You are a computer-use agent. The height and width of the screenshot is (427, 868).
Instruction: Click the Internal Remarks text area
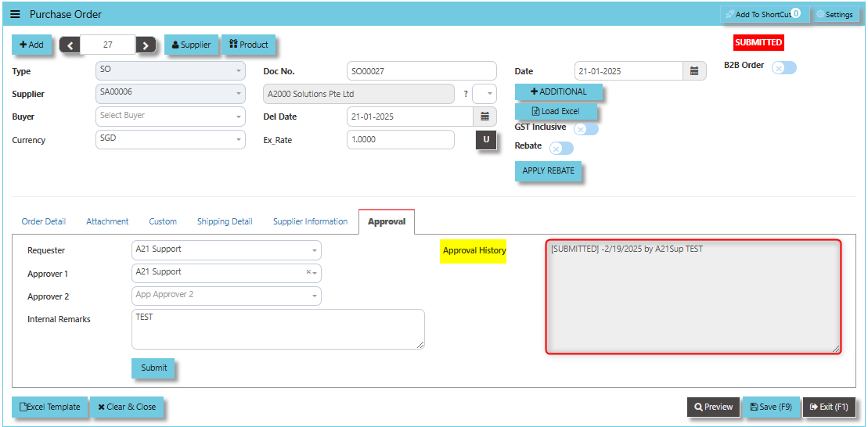coord(278,329)
